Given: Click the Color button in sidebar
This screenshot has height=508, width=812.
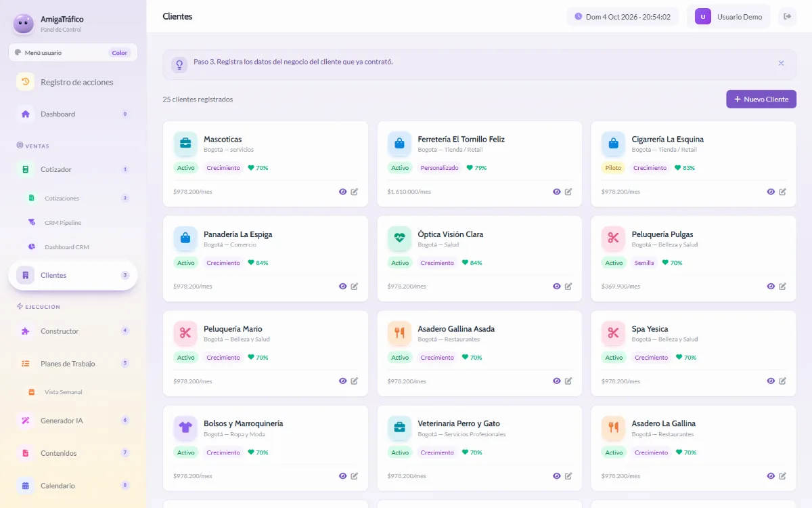Looking at the screenshot, I should [120, 53].
